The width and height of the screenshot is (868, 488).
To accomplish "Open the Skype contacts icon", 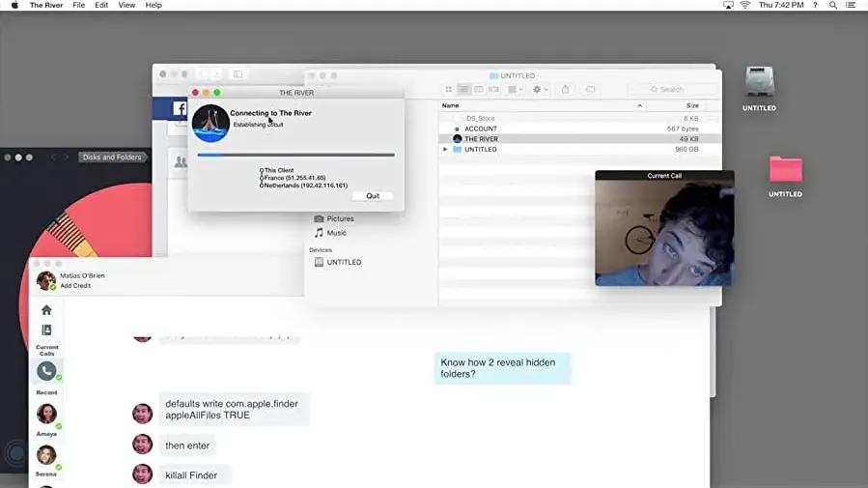I will click(x=46, y=330).
